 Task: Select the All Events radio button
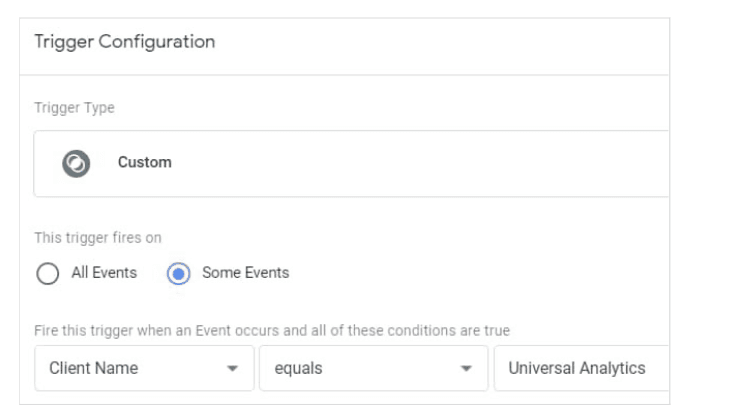[x=47, y=273]
